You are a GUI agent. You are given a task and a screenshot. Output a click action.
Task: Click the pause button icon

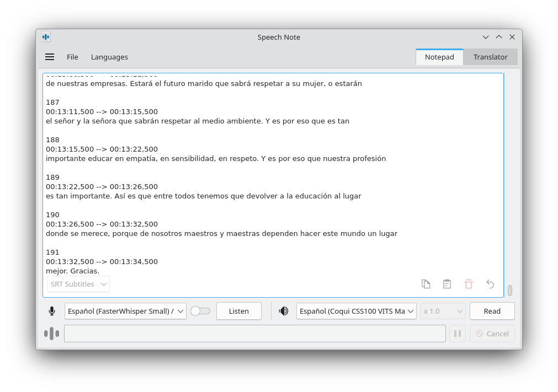[457, 334]
